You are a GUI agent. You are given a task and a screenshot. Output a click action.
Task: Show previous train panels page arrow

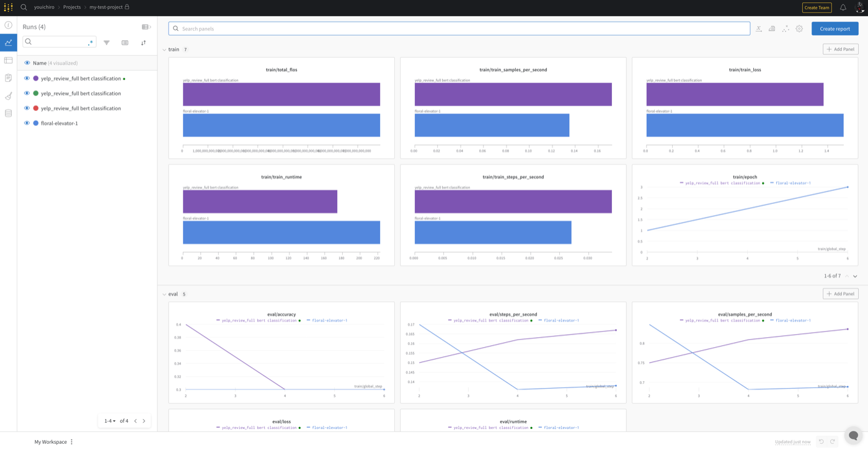[x=846, y=276]
